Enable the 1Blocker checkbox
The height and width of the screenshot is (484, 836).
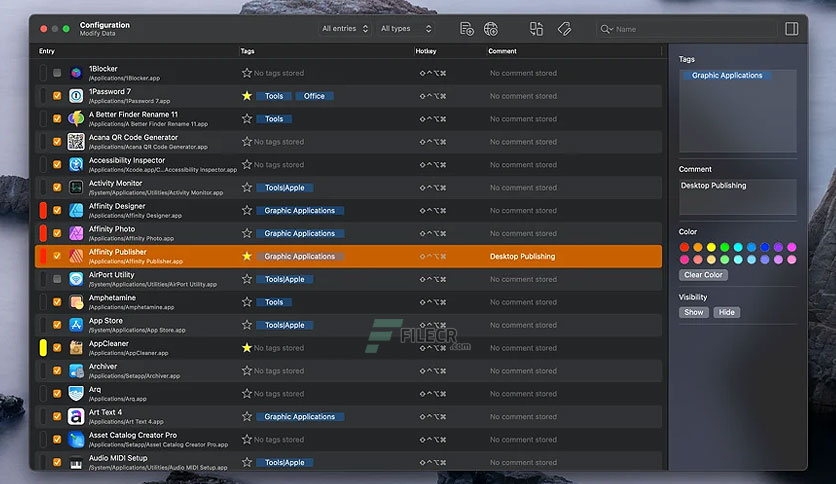point(57,73)
